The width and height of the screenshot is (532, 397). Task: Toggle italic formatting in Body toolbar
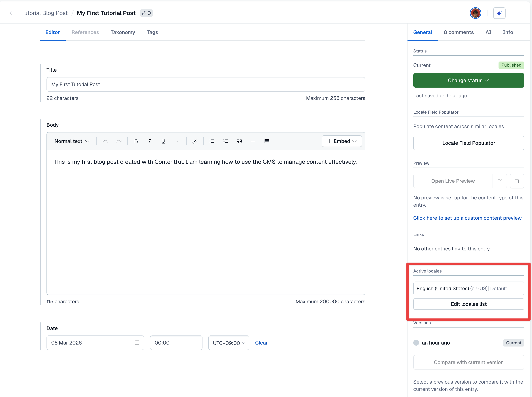149,141
